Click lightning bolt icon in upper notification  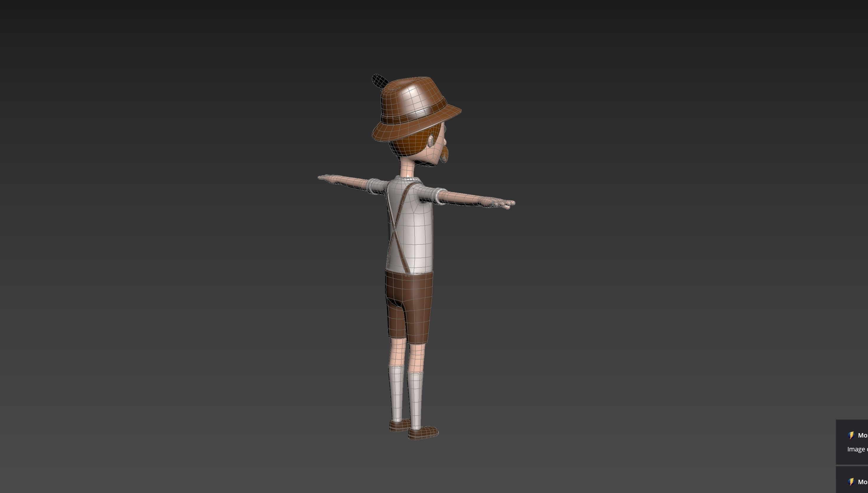(851, 435)
